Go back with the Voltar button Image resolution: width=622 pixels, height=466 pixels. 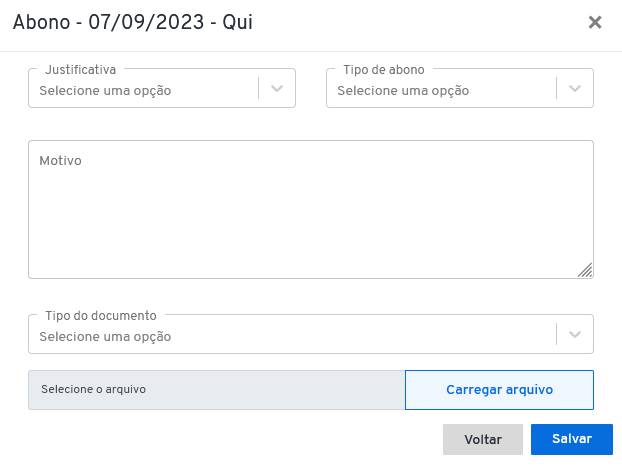click(x=483, y=439)
